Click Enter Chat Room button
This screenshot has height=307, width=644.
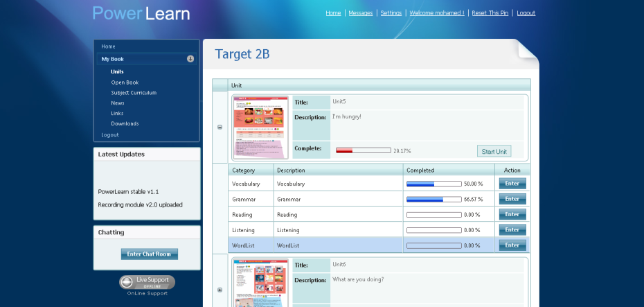click(149, 254)
